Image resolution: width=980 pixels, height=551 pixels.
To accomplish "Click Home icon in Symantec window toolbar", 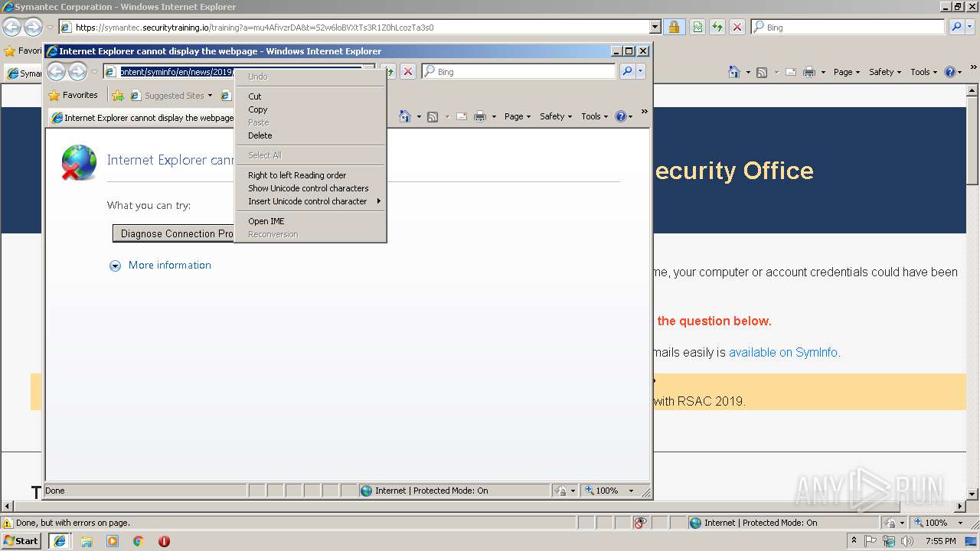I will pyautogui.click(x=734, y=72).
